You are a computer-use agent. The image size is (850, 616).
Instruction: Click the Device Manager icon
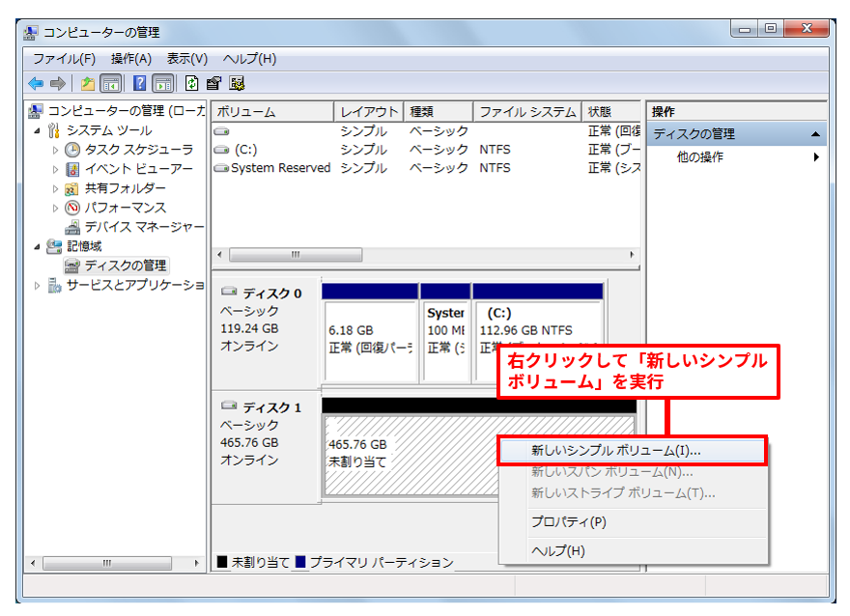point(72,227)
